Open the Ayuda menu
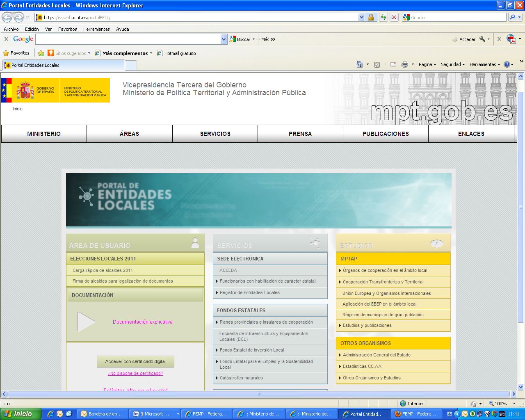525x420 pixels. coord(122,29)
